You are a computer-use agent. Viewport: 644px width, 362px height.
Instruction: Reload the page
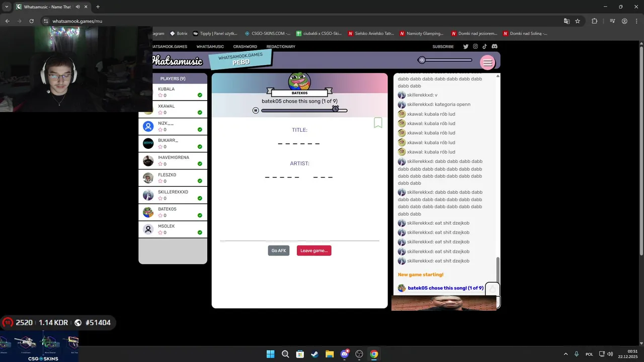point(31,21)
